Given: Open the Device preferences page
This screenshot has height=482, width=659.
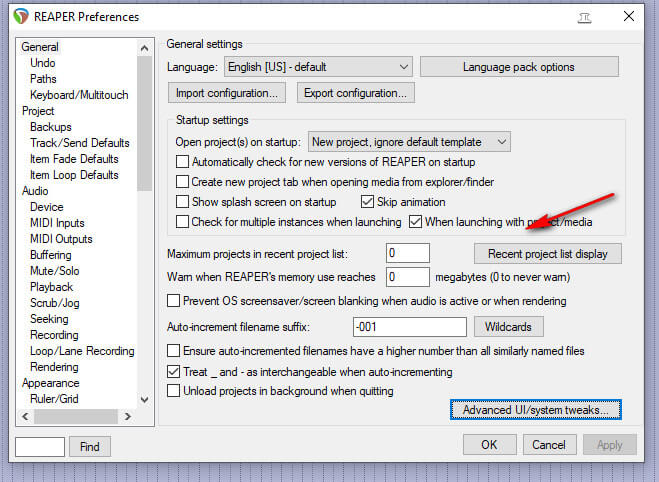Looking at the screenshot, I should coord(46,207).
